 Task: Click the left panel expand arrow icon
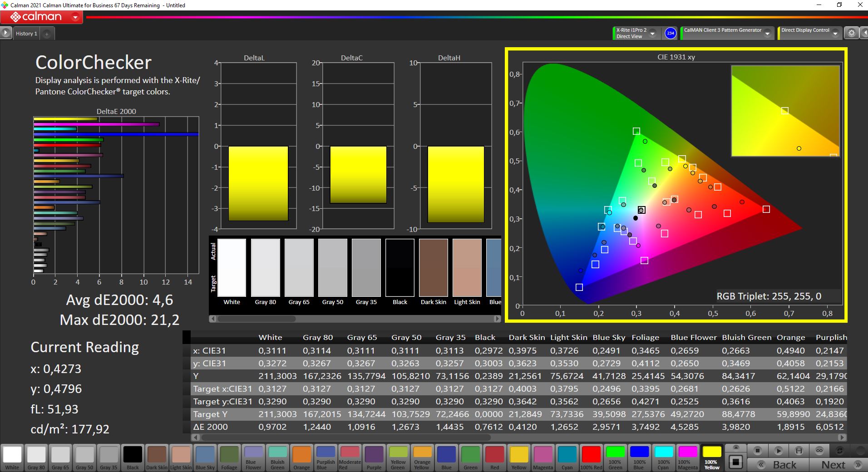[x=5, y=33]
